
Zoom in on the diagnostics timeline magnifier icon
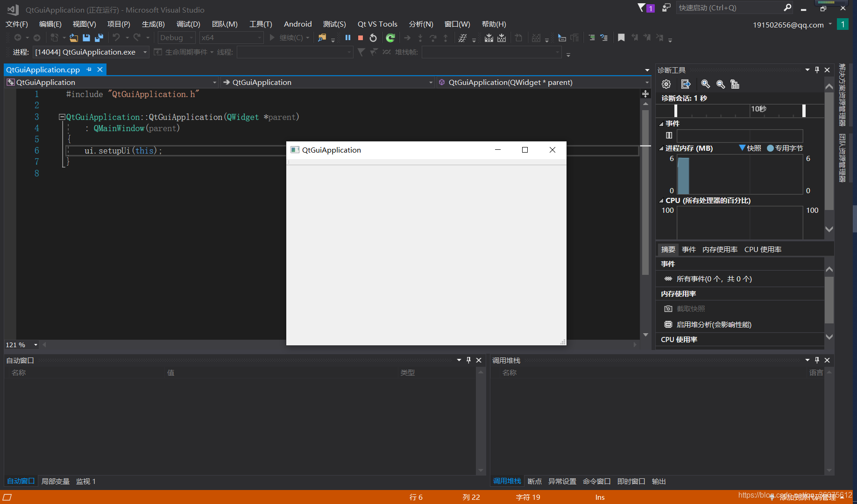[705, 84]
